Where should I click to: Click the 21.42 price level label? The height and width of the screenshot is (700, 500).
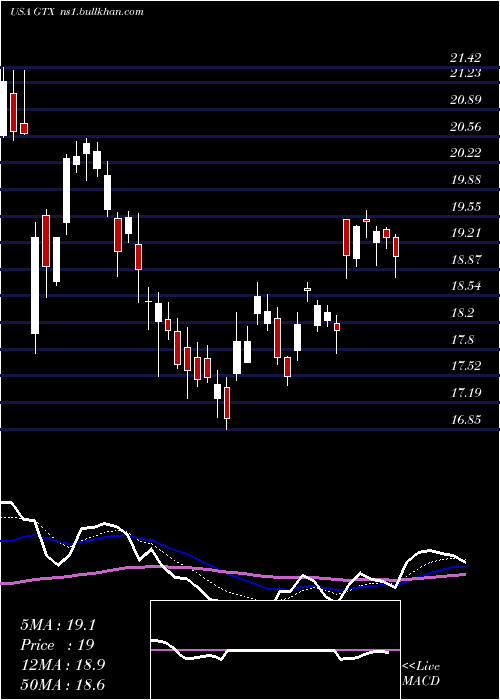click(x=466, y=58)
